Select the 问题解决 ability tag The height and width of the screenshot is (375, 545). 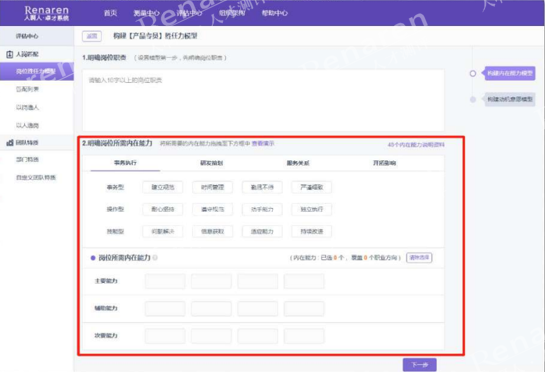click(x=163, y=231)
